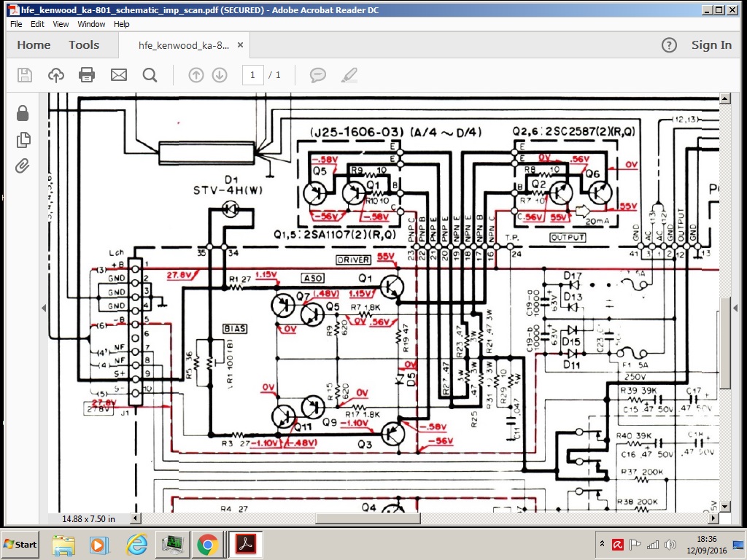Show page thumbnails panel icon

pos(23,139)
